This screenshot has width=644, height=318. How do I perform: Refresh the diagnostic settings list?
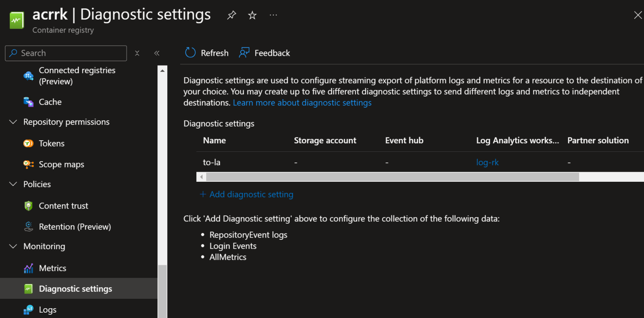[x=206, y=52]
